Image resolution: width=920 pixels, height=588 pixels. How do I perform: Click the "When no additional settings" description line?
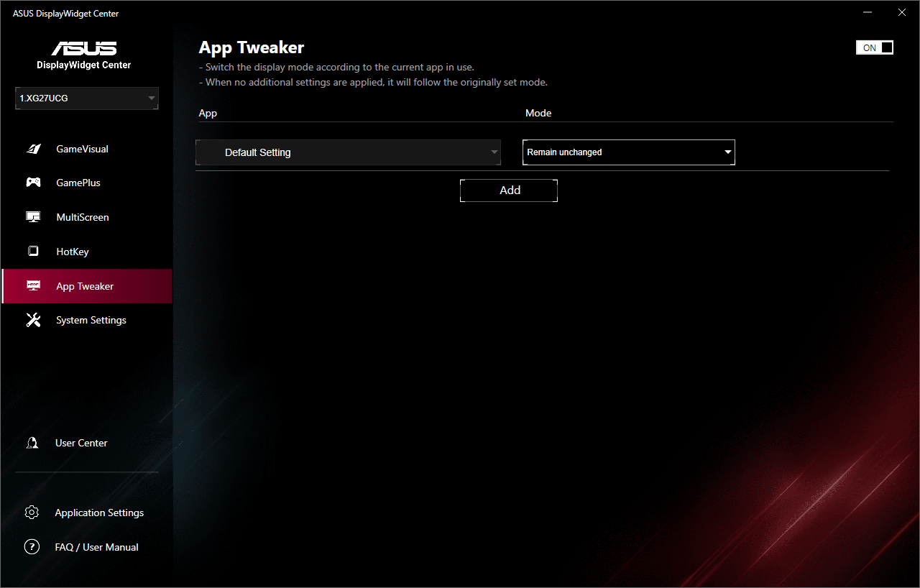pyautogui.click(x=373, y=83)
